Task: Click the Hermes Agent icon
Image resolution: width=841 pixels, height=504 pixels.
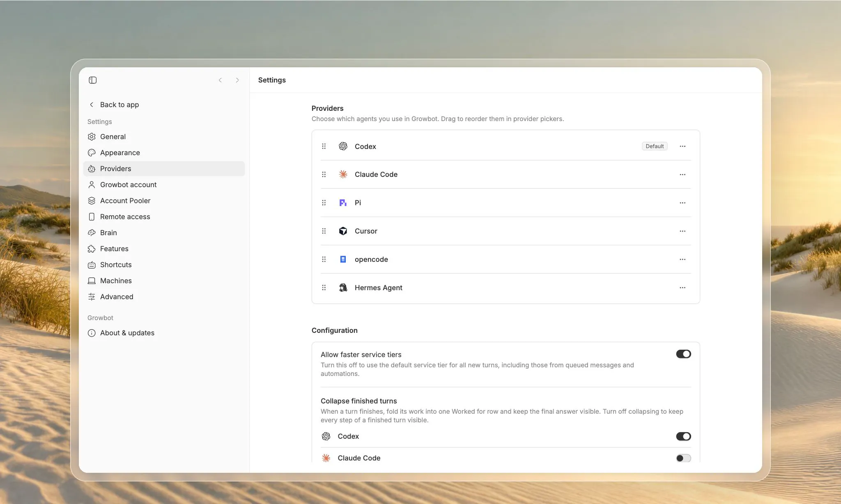Action: coord(343,288)
